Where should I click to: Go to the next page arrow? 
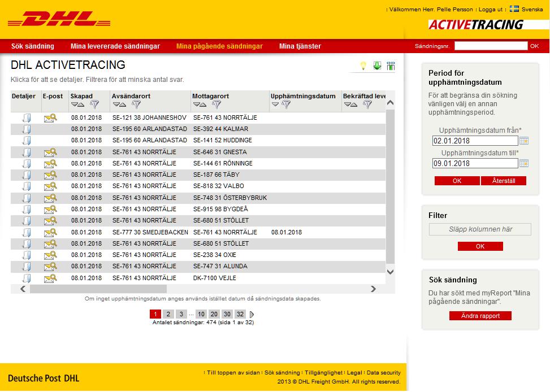click(252, 314)
